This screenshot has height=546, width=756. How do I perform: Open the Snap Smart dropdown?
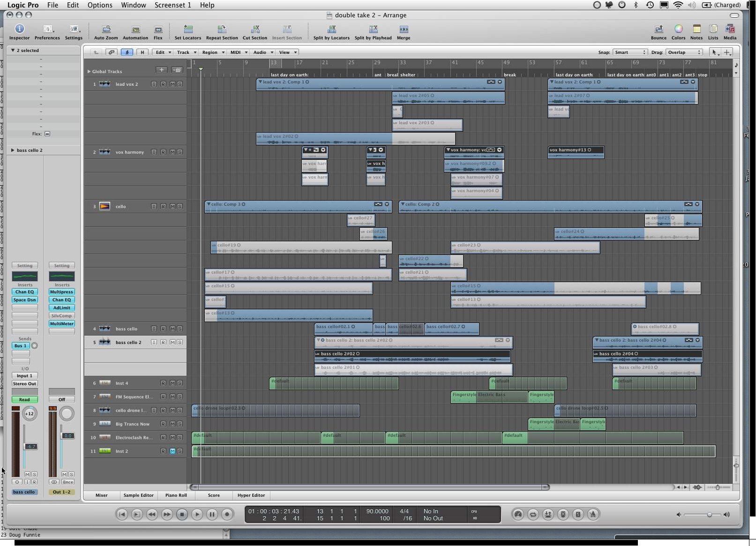click(x=630, y=52)
